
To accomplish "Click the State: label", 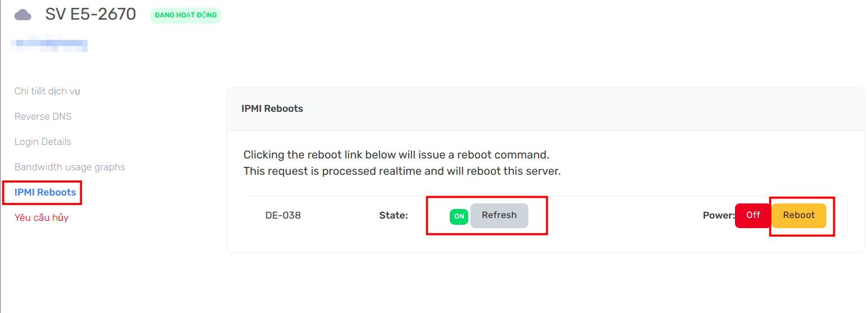I will coord(394,215).
